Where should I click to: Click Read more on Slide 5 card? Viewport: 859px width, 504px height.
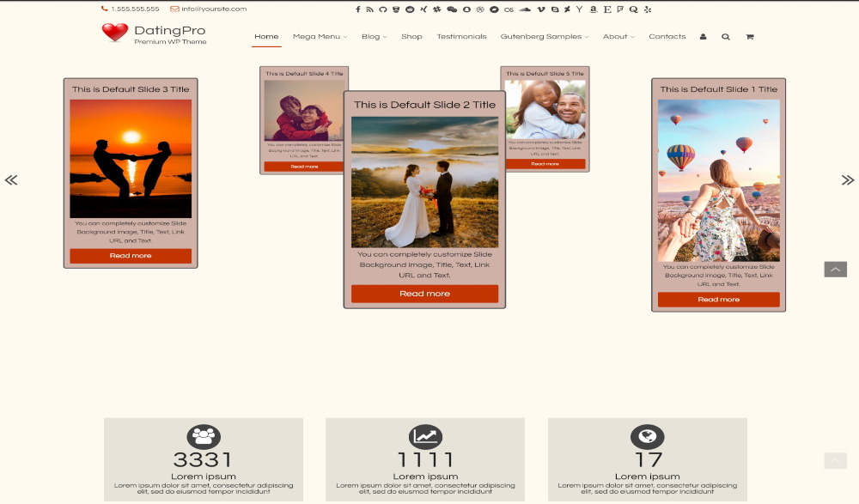coord(545,164)
